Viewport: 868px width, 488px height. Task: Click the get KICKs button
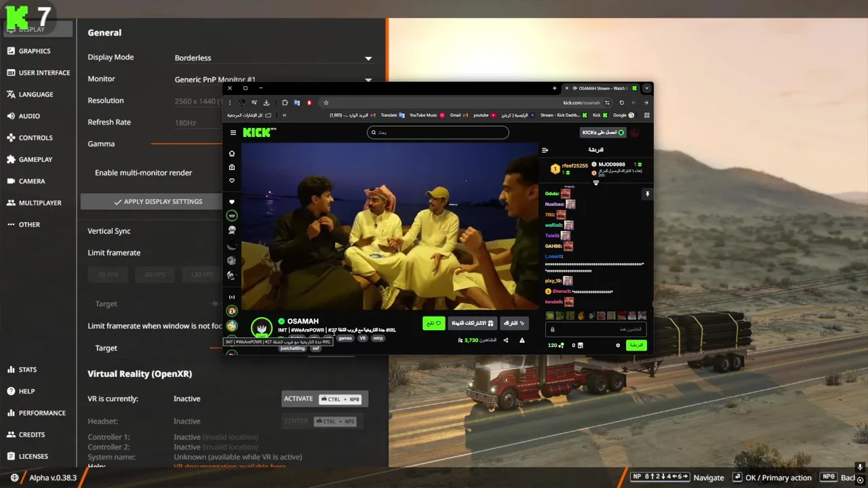[603, 132]
